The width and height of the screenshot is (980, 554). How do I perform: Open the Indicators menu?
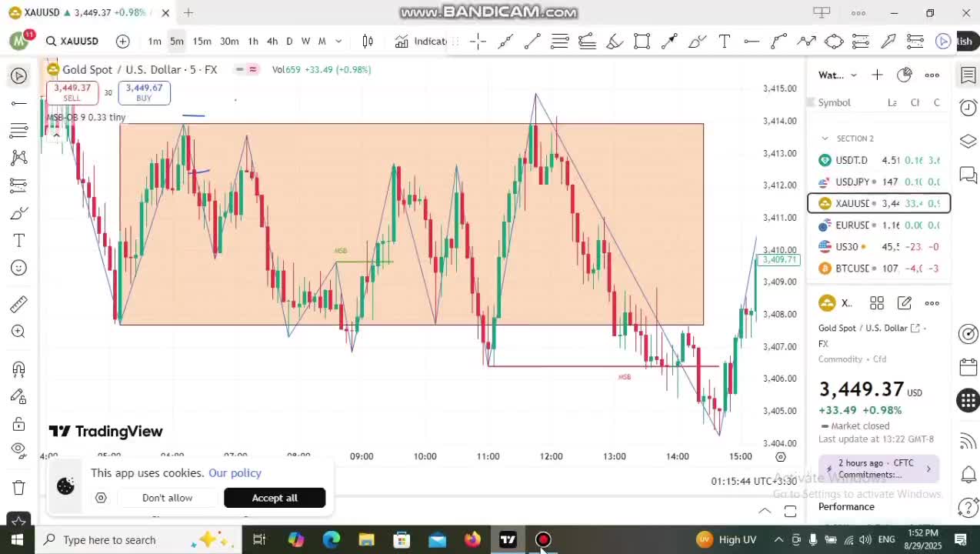coord(421,42)
